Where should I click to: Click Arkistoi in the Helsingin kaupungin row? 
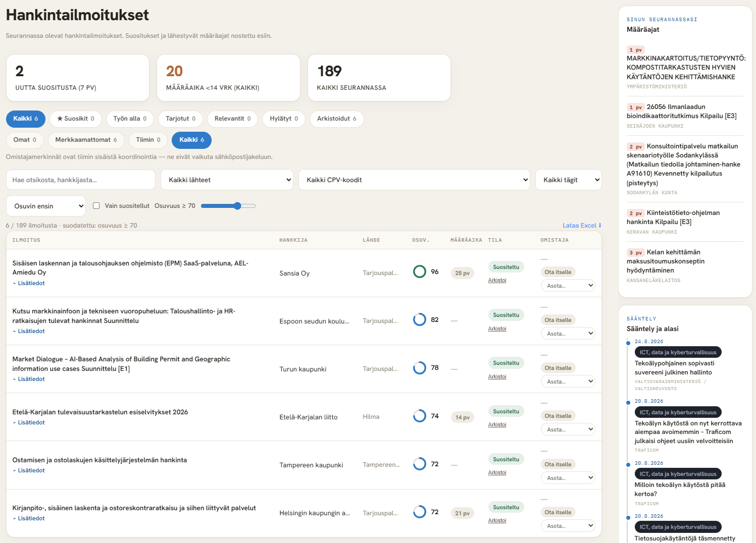pos(497,520)
